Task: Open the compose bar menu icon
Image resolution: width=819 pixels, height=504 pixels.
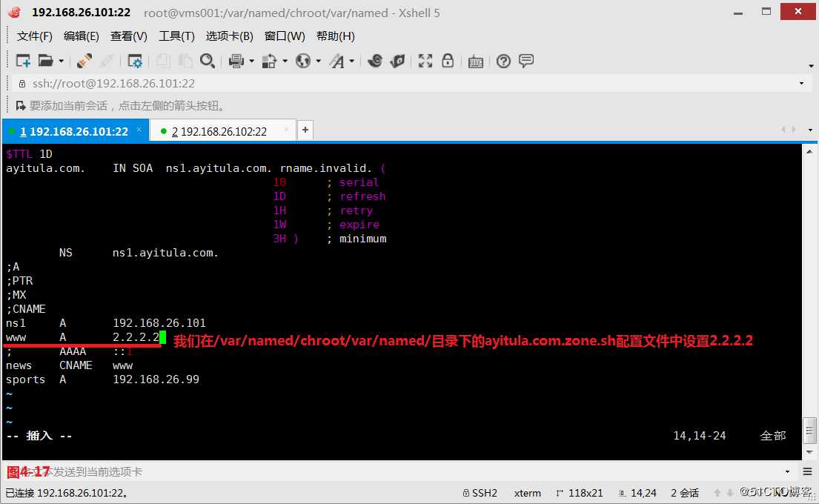Action: (x=807, y=471)
